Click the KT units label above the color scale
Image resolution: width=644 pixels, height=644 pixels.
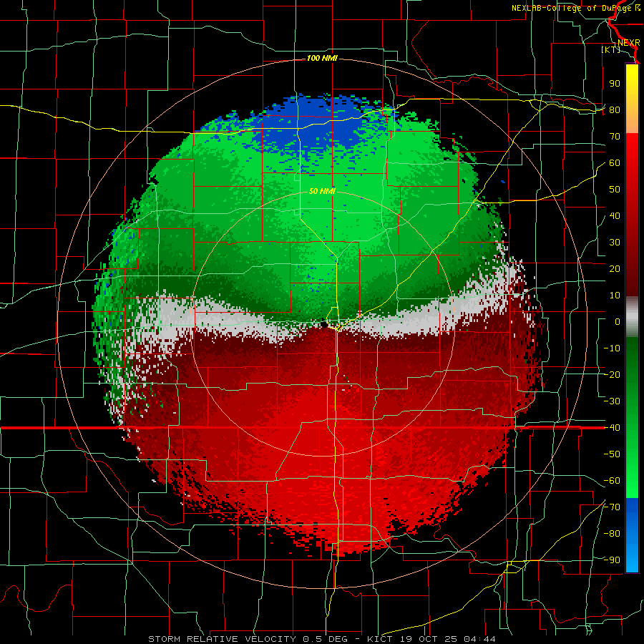click(611, 49)
